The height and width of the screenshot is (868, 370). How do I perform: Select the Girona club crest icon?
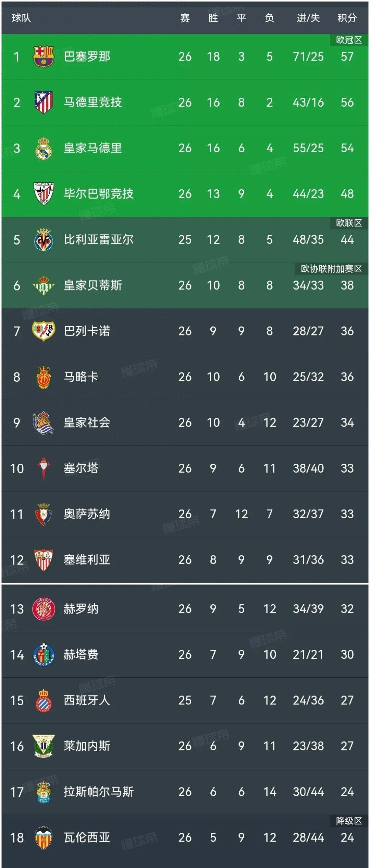coord(44,609)
